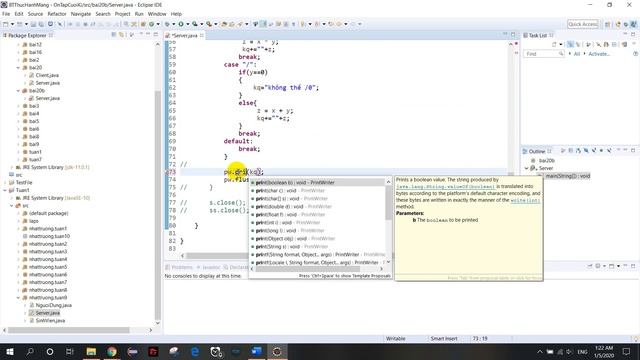Toggle Focus on Workweek in Task List
This screenshot has height=360, width=640.
pos(588,44)
